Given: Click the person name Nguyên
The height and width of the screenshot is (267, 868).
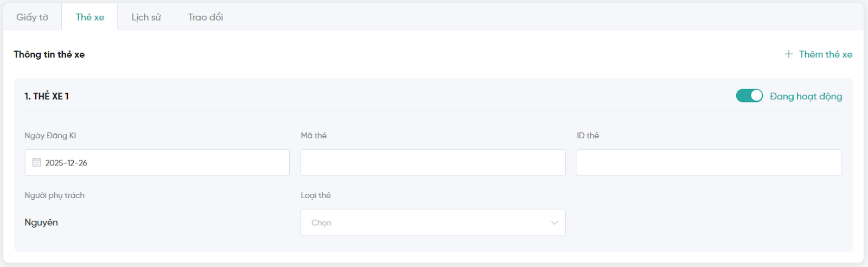Looking at the screenshot, I should click(x=41, y=223).
